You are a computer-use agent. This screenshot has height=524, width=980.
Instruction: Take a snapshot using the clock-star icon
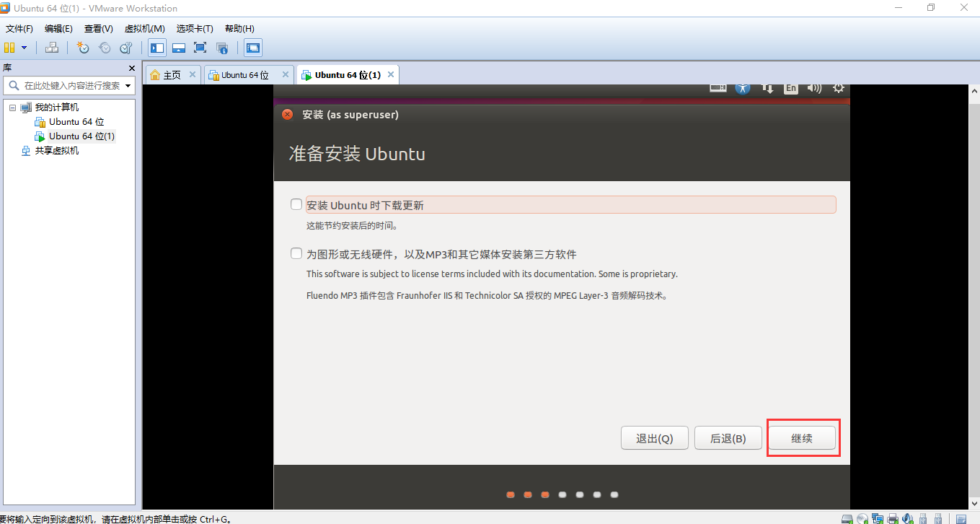click(83, 48)
